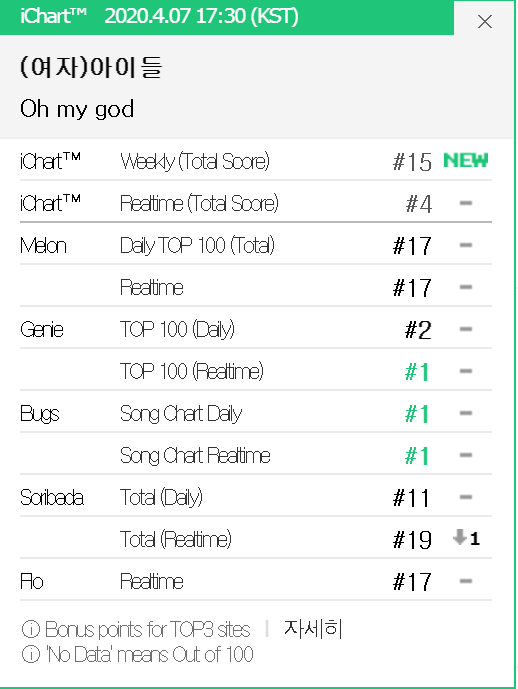Click the info icon beside 'No Data' note

click(x=31, y=654)
